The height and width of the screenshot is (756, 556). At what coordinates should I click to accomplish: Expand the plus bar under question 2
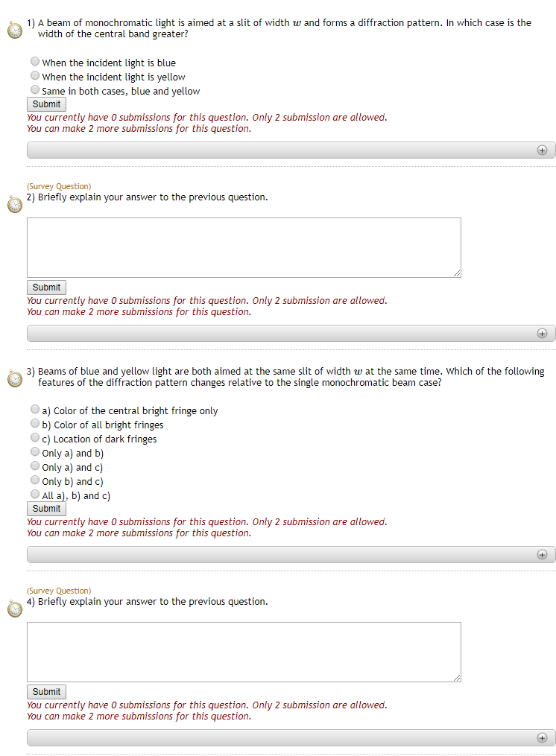coord(542,333)
